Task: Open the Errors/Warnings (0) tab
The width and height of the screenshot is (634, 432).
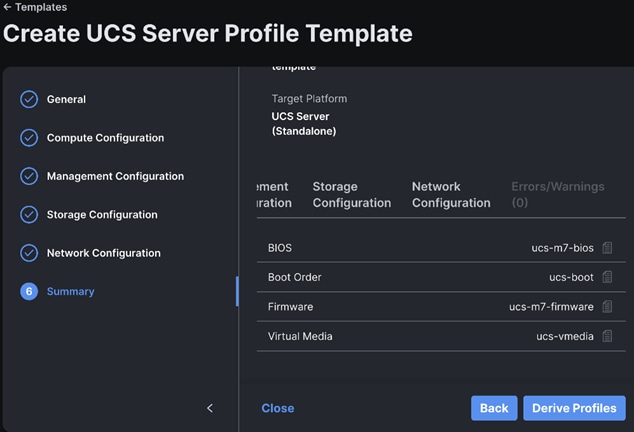Action: (558, 195)
